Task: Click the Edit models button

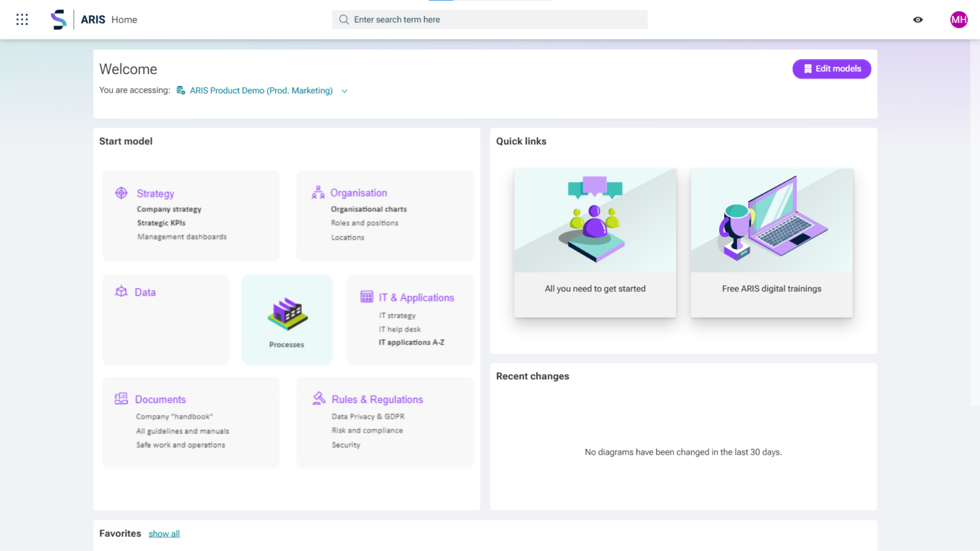Action: pos(831,69)
